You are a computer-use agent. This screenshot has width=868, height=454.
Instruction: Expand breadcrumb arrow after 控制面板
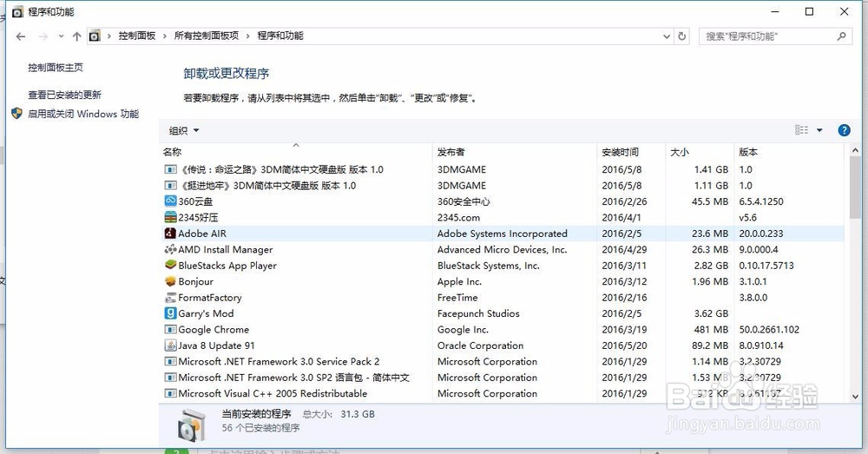(x=164, y=36)
